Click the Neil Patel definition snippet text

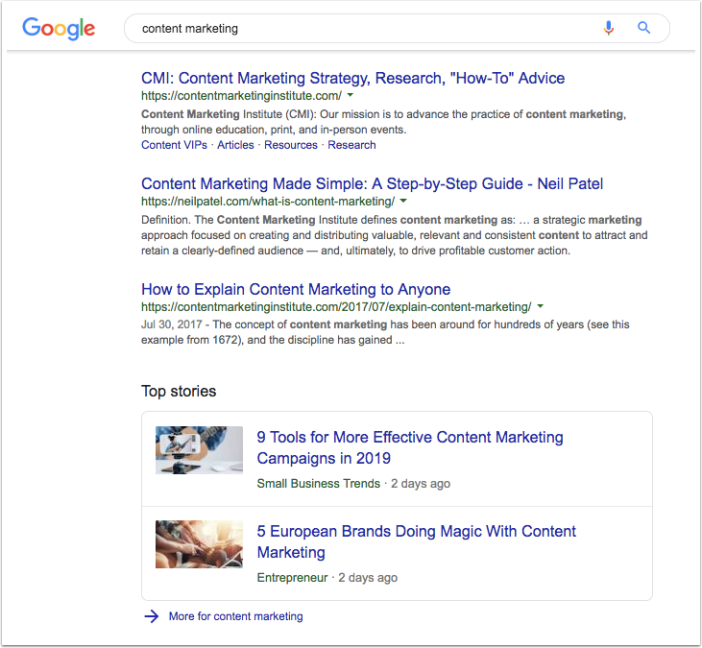point(394,235)
